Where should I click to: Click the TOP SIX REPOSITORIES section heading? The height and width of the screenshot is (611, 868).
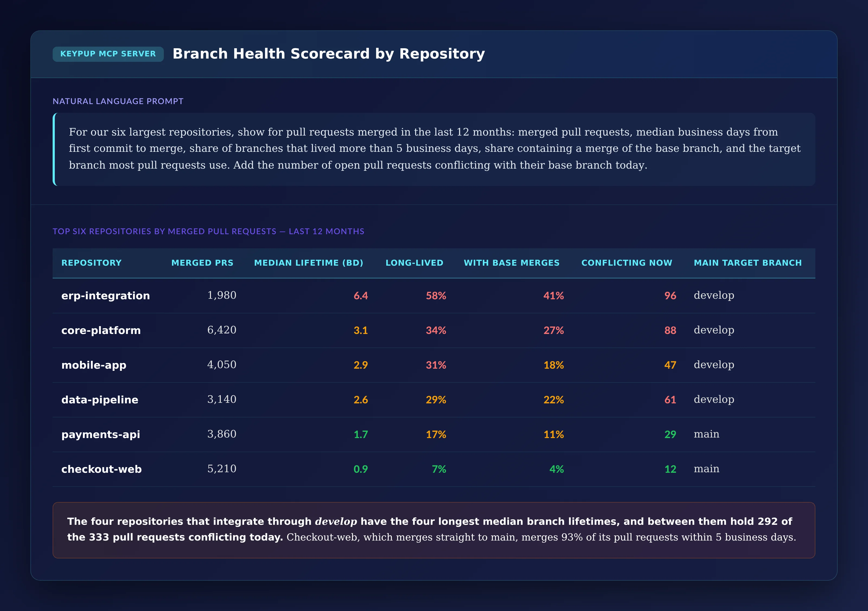[208, 231]
